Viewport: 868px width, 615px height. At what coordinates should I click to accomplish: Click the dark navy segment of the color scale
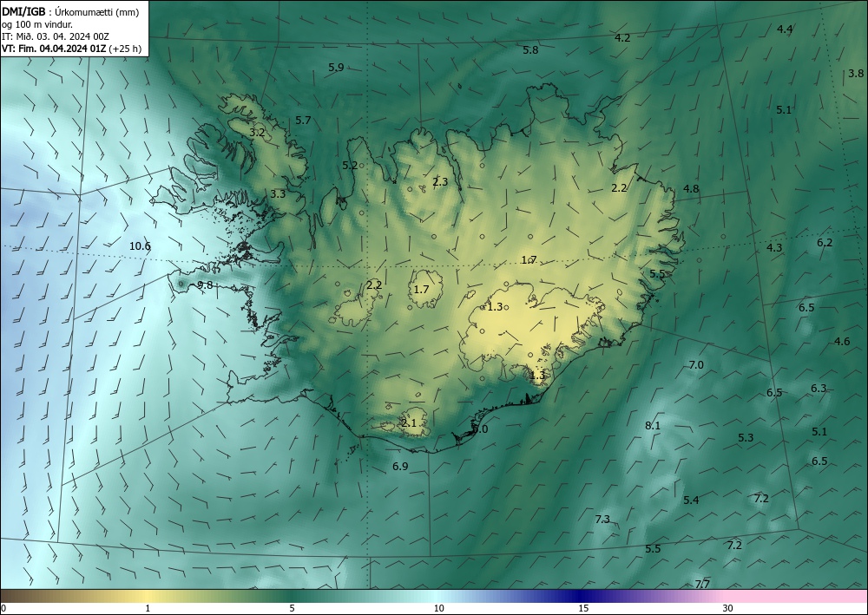(578, 596)
